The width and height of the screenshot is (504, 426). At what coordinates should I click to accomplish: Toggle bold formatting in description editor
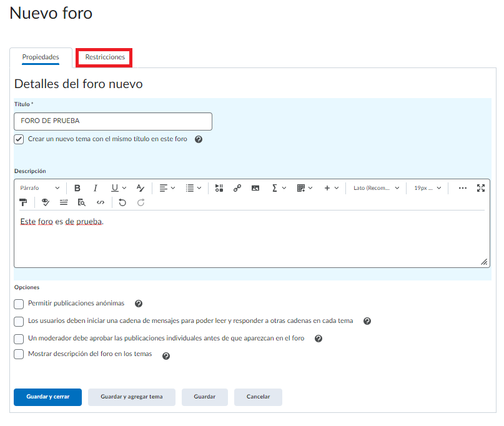pyautogui.click(x=77, y=188)
